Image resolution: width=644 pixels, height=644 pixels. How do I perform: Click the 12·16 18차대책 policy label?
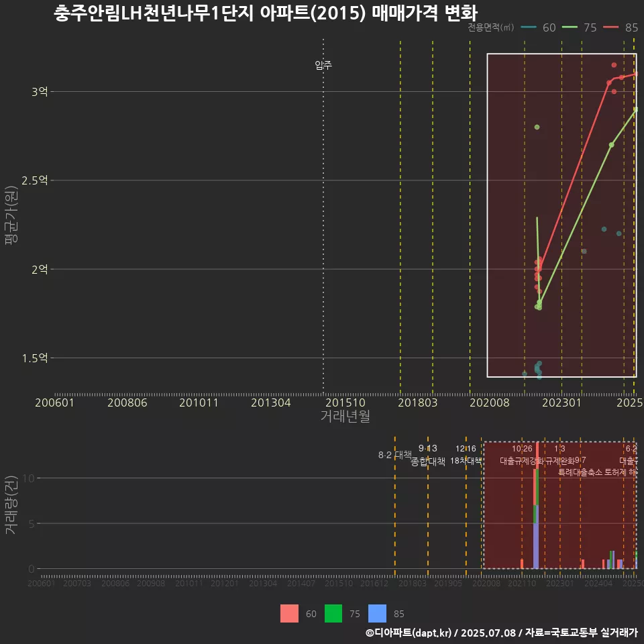coord(466,455)
